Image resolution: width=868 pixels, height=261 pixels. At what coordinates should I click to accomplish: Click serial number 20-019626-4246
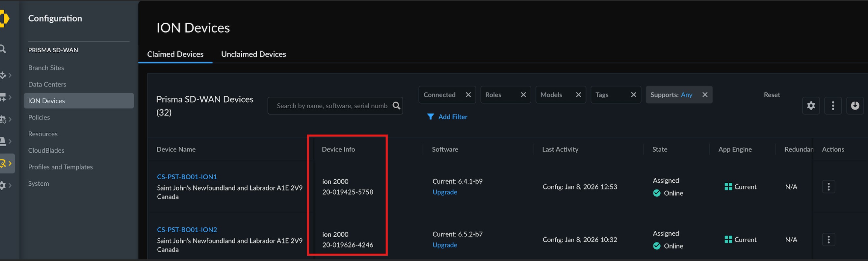coord(347,245)
